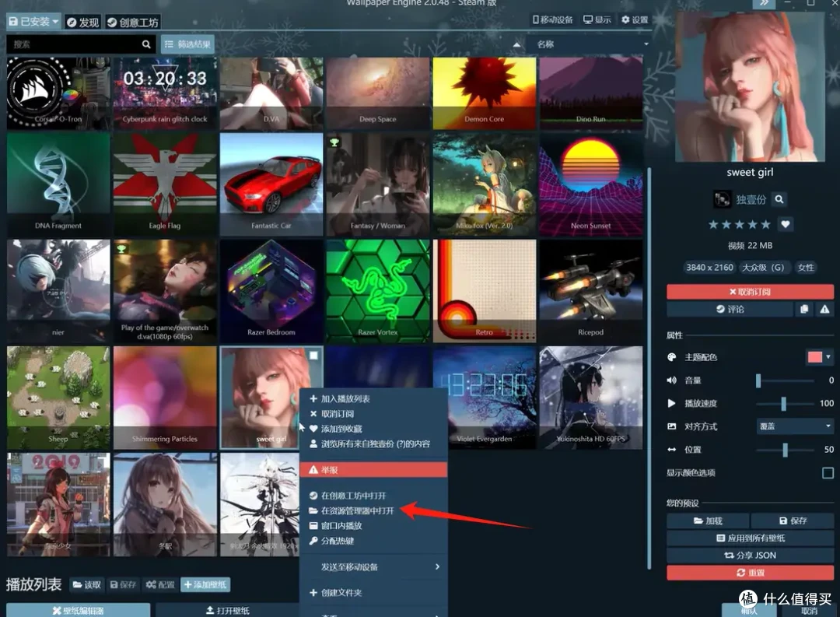
Task: Open 设置 gear settings
Action: click(635, 19)
